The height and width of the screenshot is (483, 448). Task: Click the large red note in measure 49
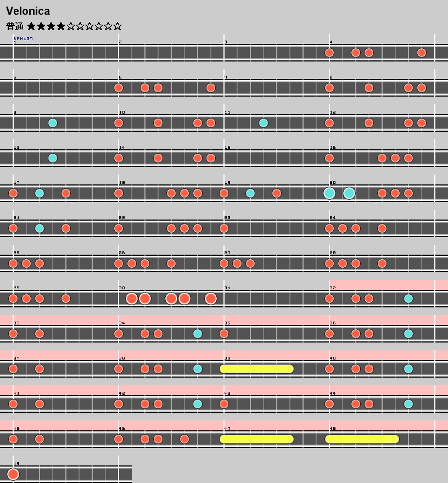[13, 474]
